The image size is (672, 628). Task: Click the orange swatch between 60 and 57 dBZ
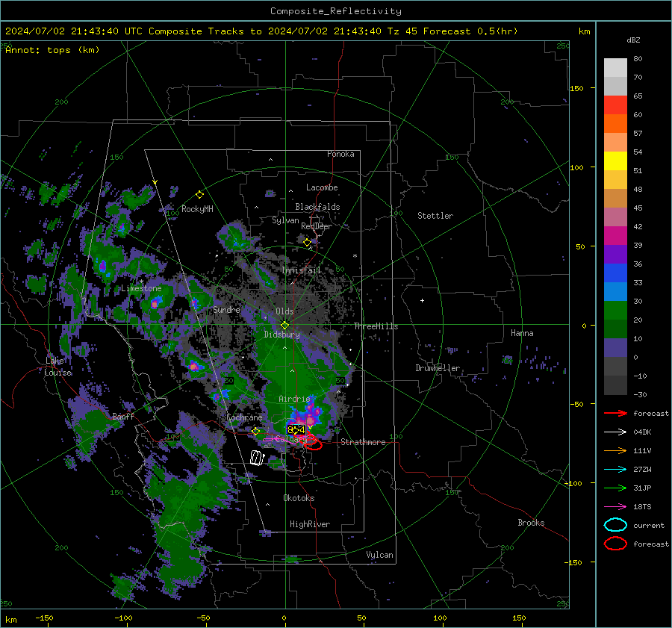point(615,124)
